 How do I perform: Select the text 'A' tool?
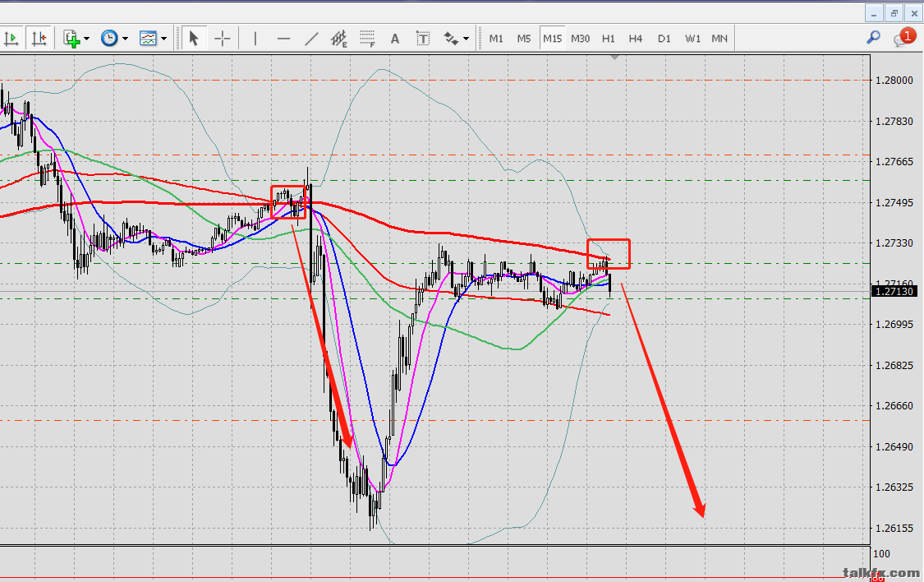click(x=395, y=38)
